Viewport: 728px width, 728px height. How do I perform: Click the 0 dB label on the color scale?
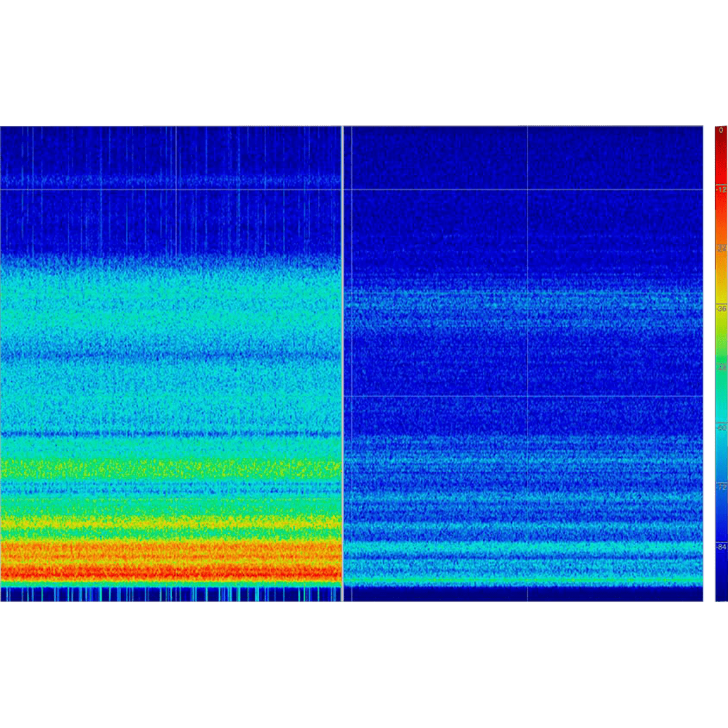tap(721, 130)
